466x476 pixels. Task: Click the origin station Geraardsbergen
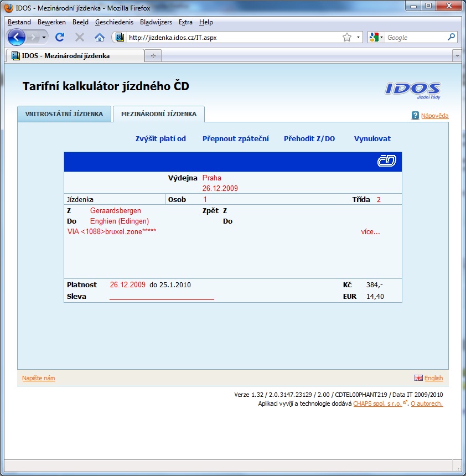(x=116, y=211)
